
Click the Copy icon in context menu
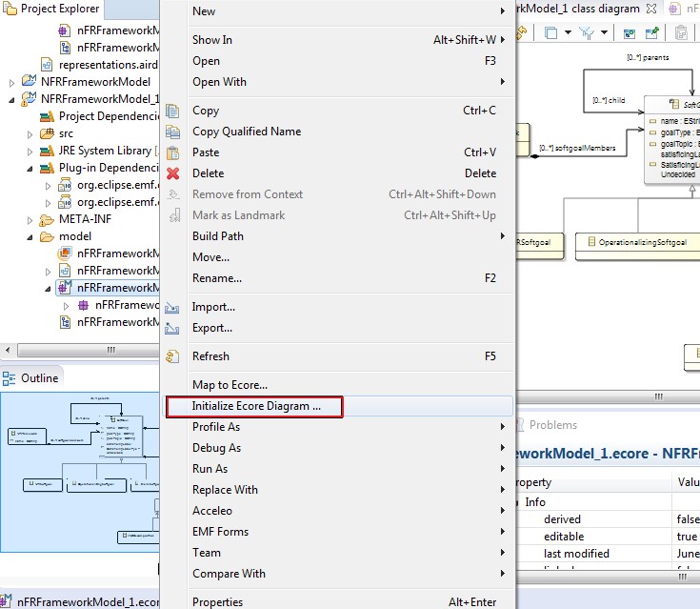tap(172, 111)
